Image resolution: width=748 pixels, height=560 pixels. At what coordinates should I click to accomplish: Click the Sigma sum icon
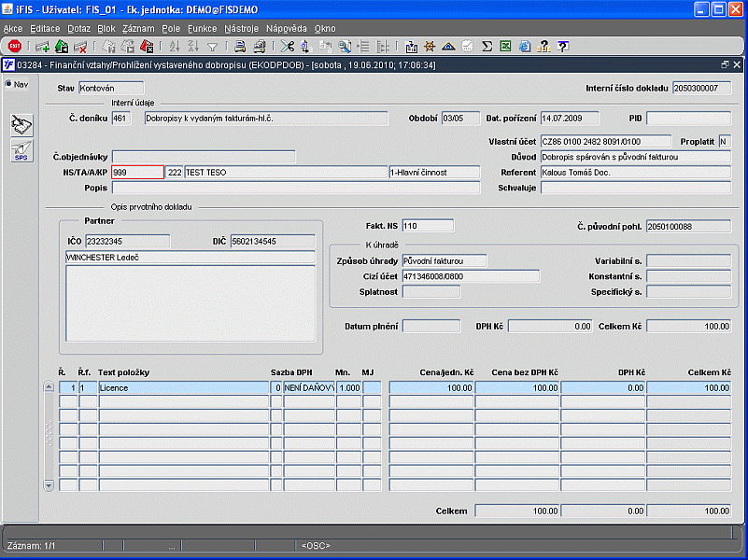[x=487, y=47]
